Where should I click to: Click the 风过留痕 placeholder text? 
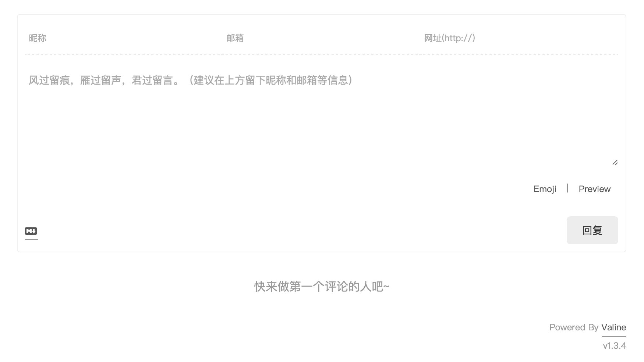[x=49, y=80]
